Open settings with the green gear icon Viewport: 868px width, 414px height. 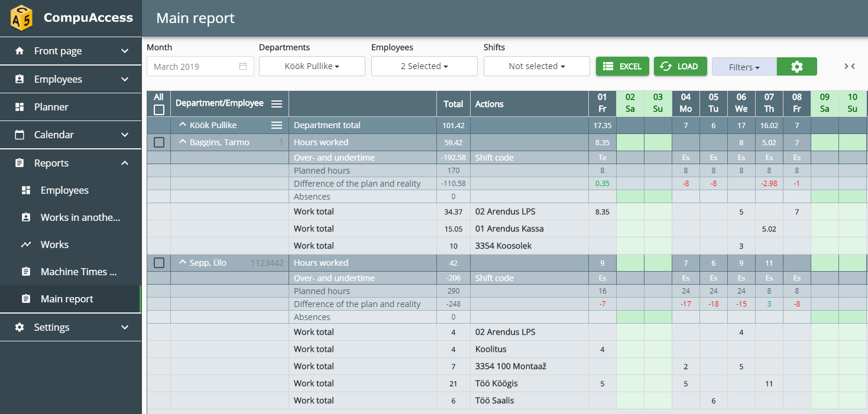[x=796, y=67]
